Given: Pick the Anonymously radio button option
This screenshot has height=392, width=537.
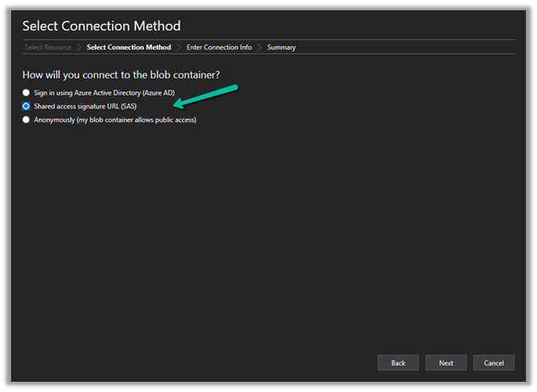Looking at the screenshot, I should 27,120.
